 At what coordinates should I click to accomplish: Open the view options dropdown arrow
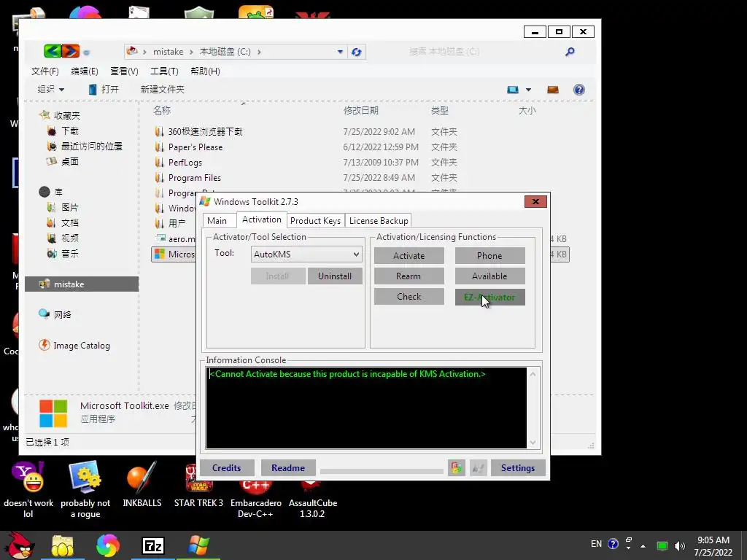(528, 90)
